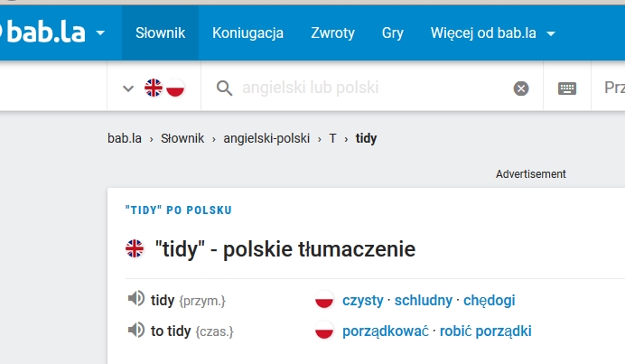Open the "robić porządki" translation link
Viewport: 625px width, 364px height.
coord(486,331)
